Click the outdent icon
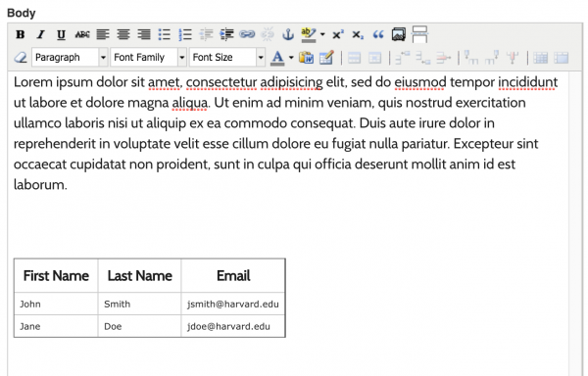This screenshot has height=376, width=588. pyautogui.click(x=206, y=34)
